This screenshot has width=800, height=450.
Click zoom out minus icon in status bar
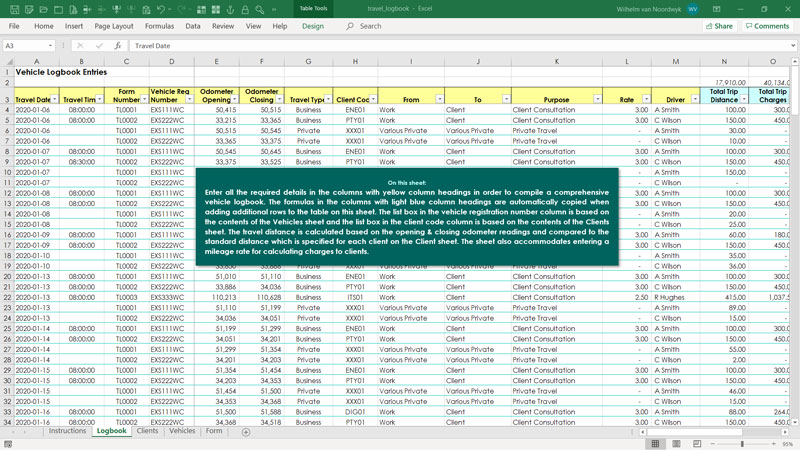[x=713, y=444]
